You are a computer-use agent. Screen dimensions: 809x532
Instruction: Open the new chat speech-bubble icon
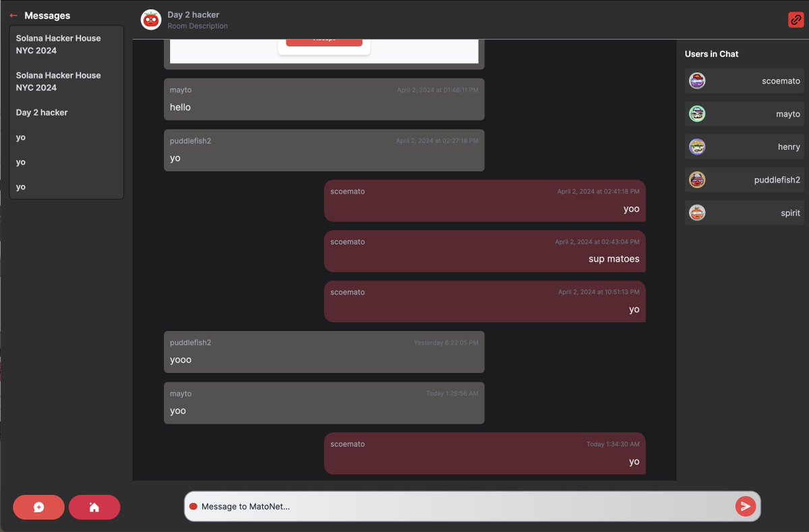[x=38, y=506]
